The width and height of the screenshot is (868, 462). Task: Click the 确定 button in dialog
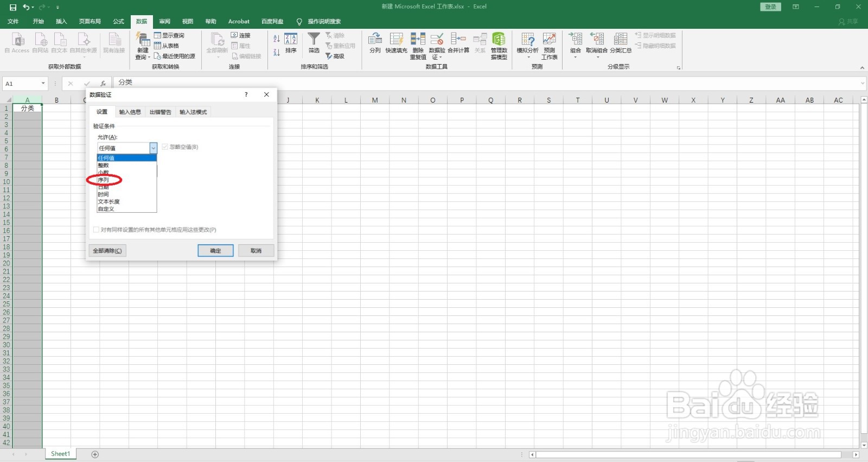215,251
